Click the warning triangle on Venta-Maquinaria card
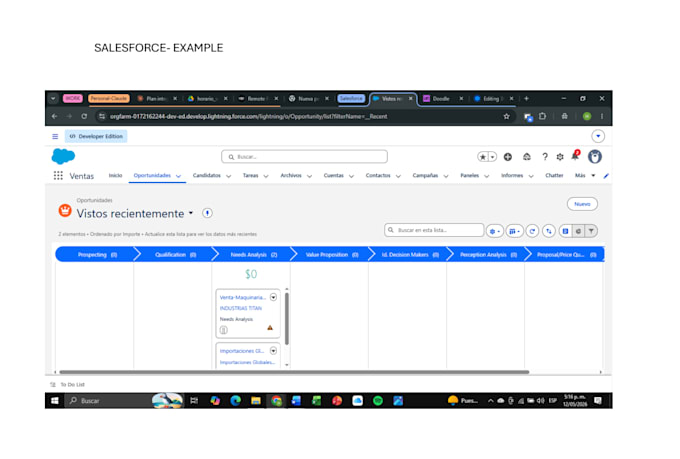This screenshot has height=459, width=680. [x=270, y=328]
